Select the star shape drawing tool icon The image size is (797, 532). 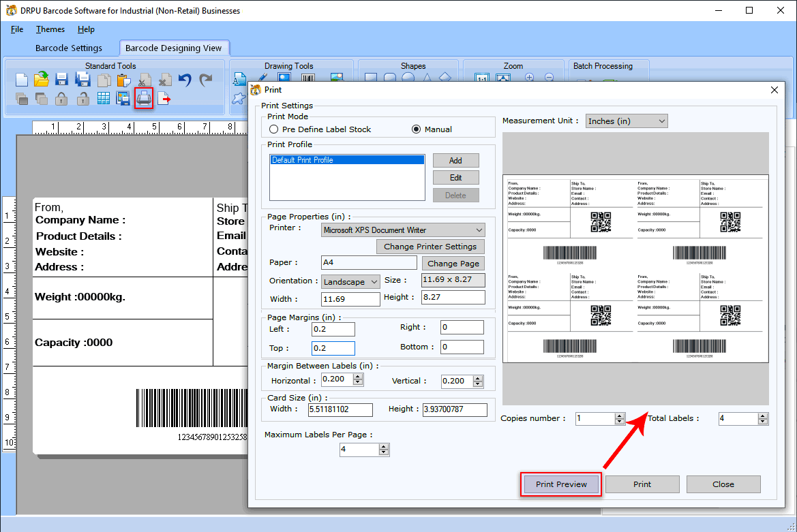tap(238, 99)
